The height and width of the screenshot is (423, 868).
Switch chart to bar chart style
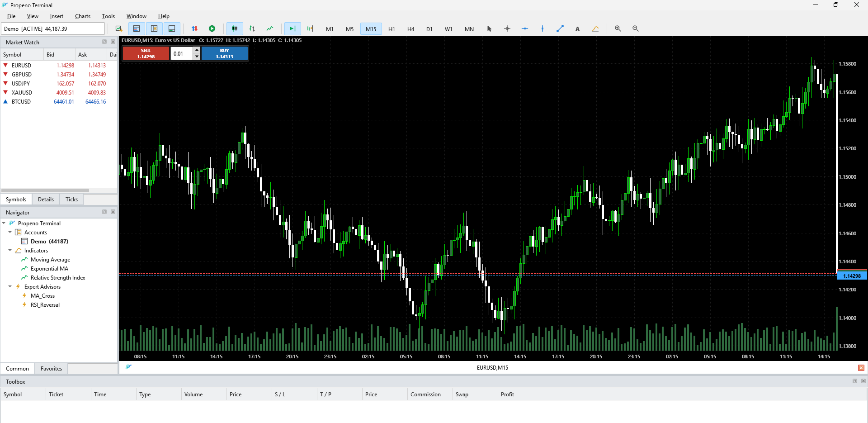252,29
